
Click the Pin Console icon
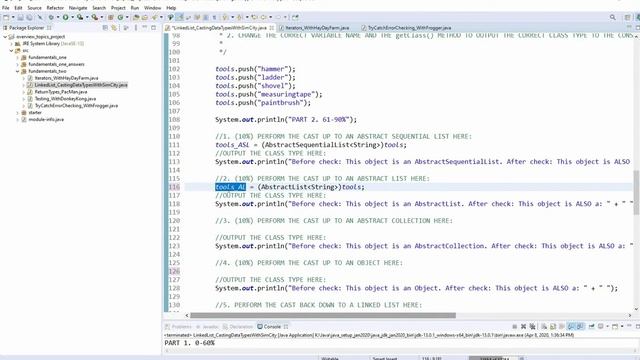[591, 327]
